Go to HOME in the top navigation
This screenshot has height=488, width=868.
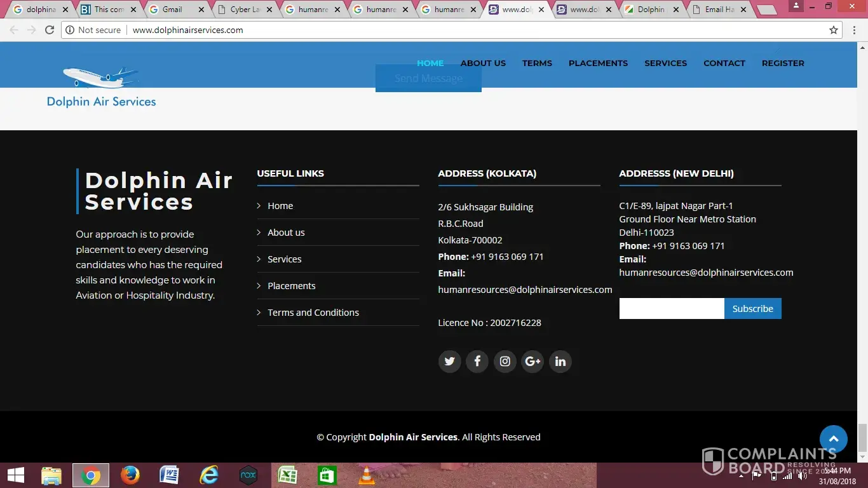[x=430, y=63]
